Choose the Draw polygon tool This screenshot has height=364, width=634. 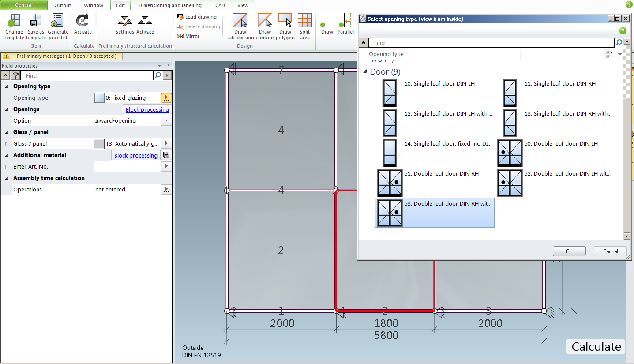coord(285,26)
